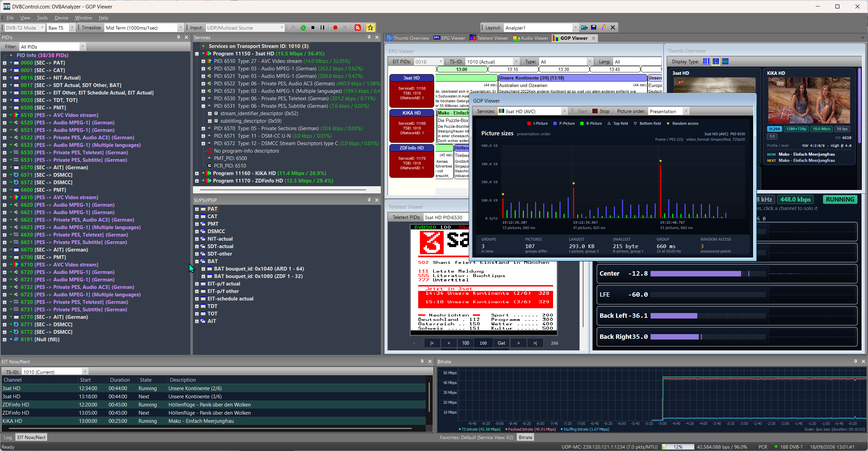Screen dimensions: 868x451
Task: Switch Display Type to list rows view
Action: click(x=725, y=62)
